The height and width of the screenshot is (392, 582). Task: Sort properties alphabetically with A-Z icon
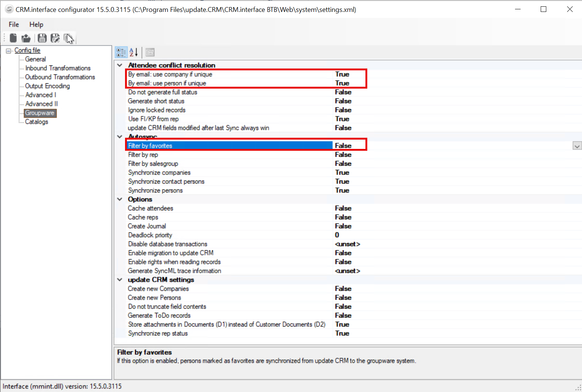click(134, 52)
